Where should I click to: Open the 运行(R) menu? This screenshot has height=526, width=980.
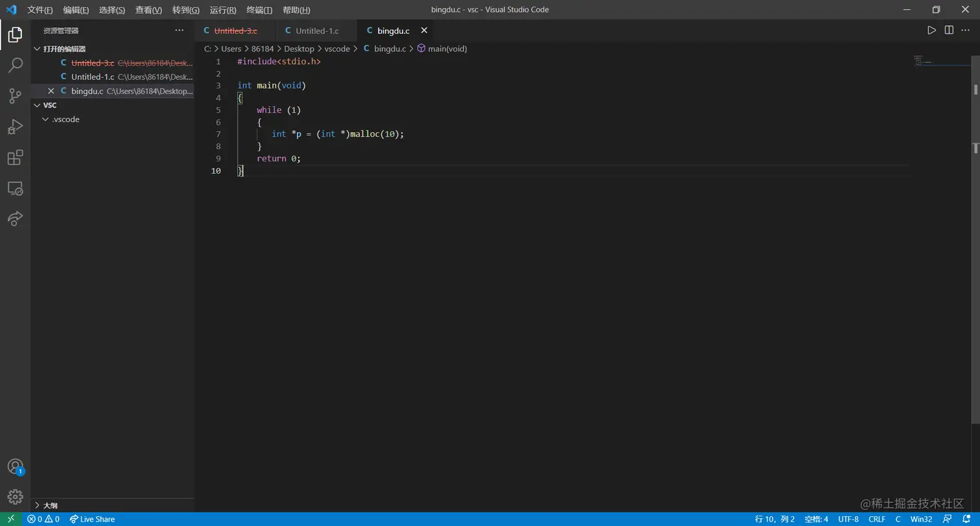(223, 10)
